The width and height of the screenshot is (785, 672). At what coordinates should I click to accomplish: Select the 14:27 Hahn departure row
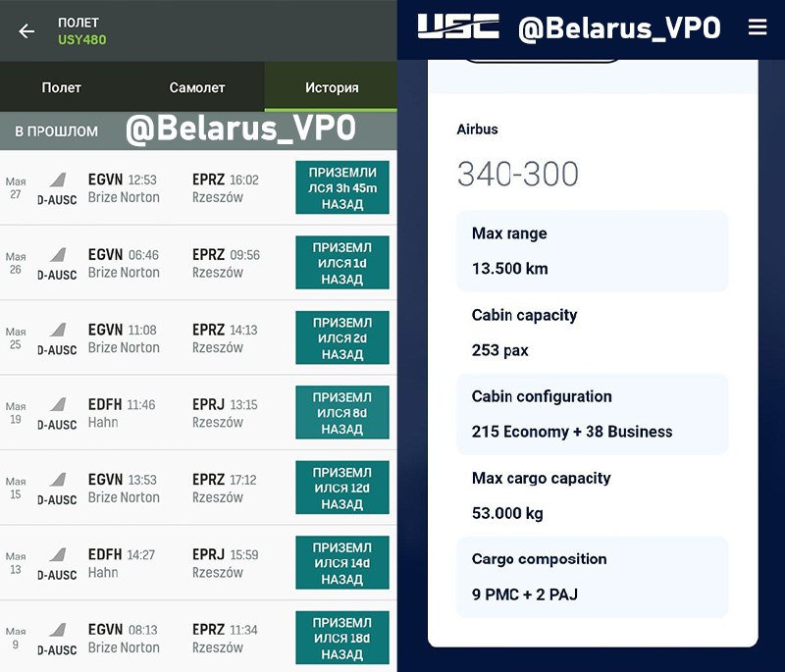point(123,563)
